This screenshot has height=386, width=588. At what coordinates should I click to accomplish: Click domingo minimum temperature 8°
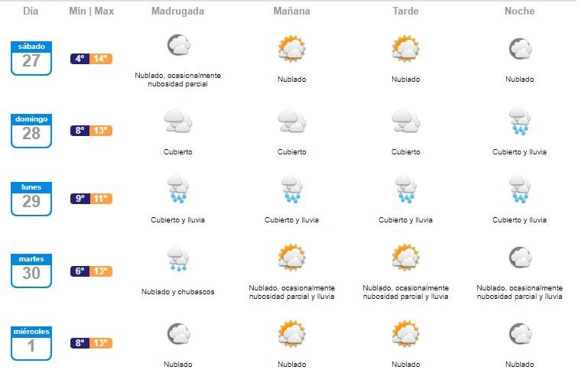click(80, 131)
